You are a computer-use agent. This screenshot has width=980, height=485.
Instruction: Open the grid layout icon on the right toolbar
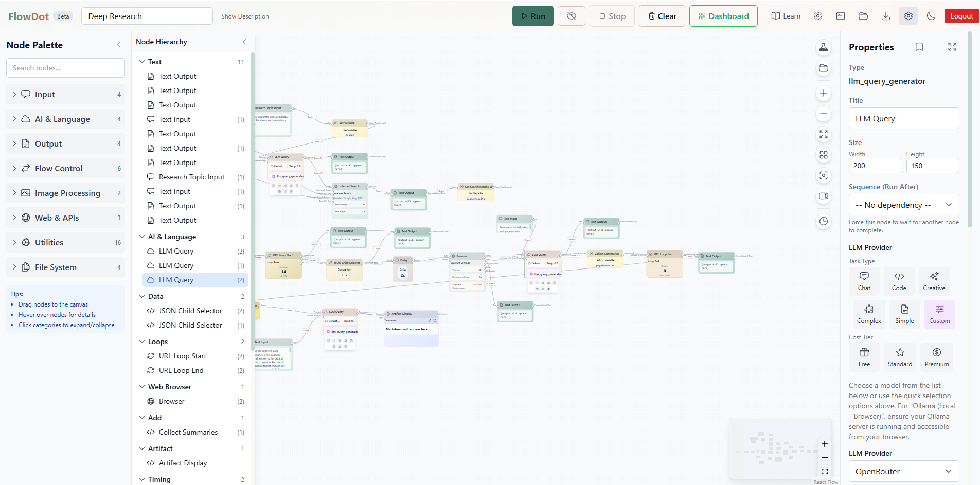(824, 155)
